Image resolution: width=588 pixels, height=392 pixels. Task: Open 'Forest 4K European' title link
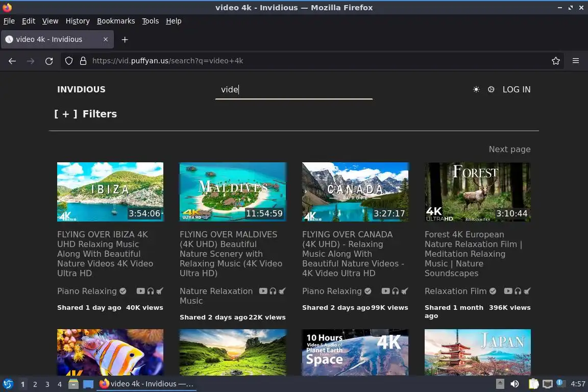[x=473, y=254]
